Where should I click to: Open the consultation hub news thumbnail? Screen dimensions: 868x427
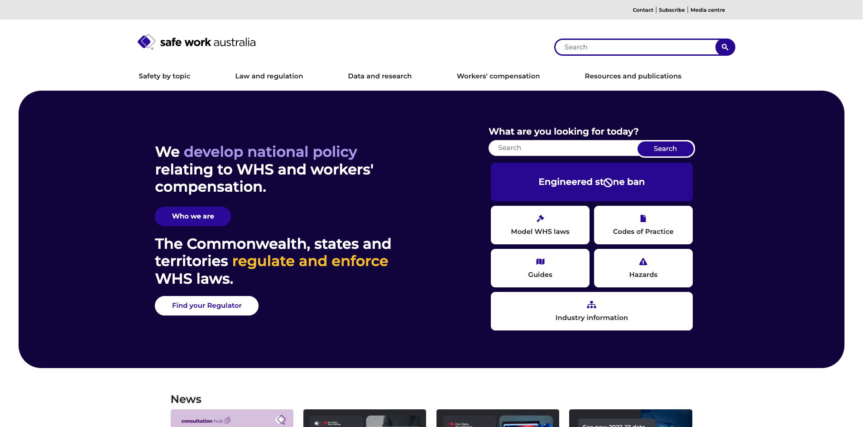pos(232,418)
